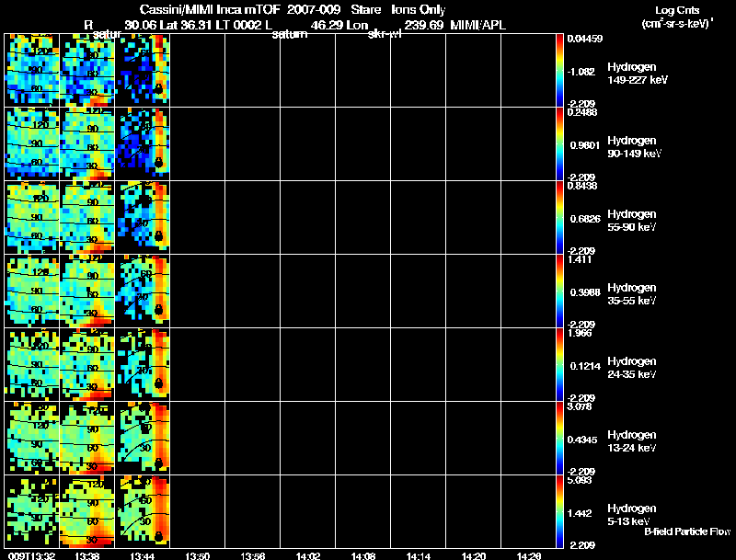Click the '5-13 keV' energy label
The image size is (736, 560).
click(629, 521)
